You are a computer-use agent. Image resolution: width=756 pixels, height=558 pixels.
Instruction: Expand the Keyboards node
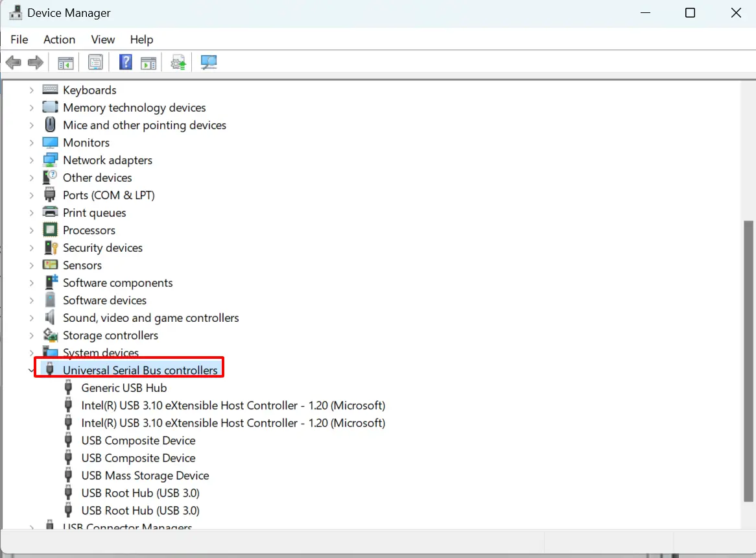point(31,90)
